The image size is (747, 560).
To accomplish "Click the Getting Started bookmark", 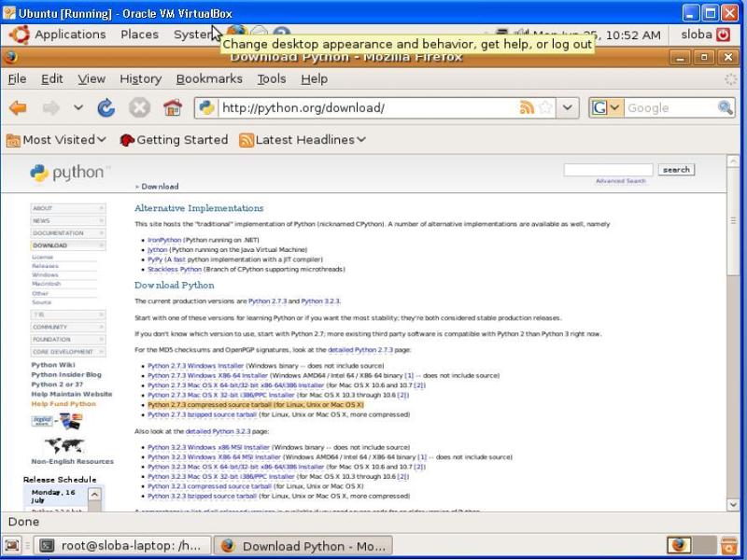I will click(174, 140).
